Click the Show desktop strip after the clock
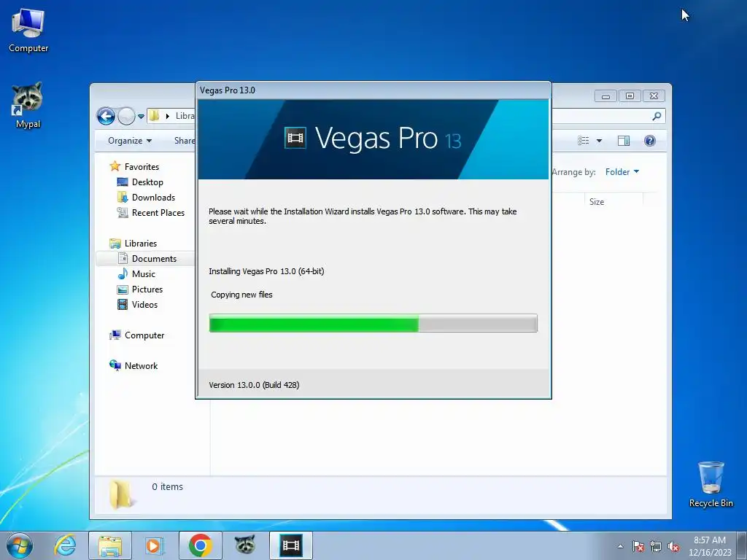The height and width of the screenshot is (560, 747). (742, 545)
